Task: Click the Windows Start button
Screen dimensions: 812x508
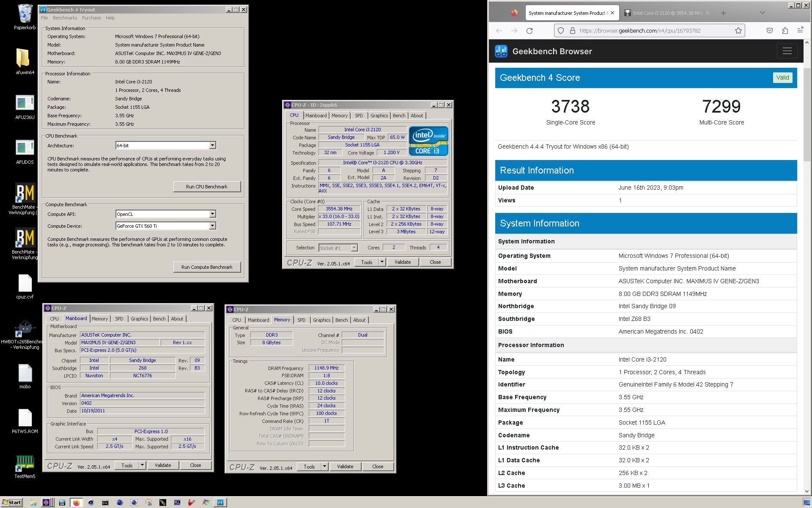Action: point(11,502)
